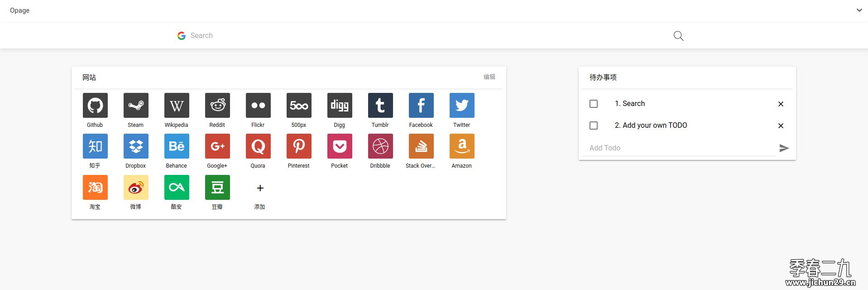The image size is (868, 290).
Task: Delete the '1. Search' todo item
Action: point(781,104)
